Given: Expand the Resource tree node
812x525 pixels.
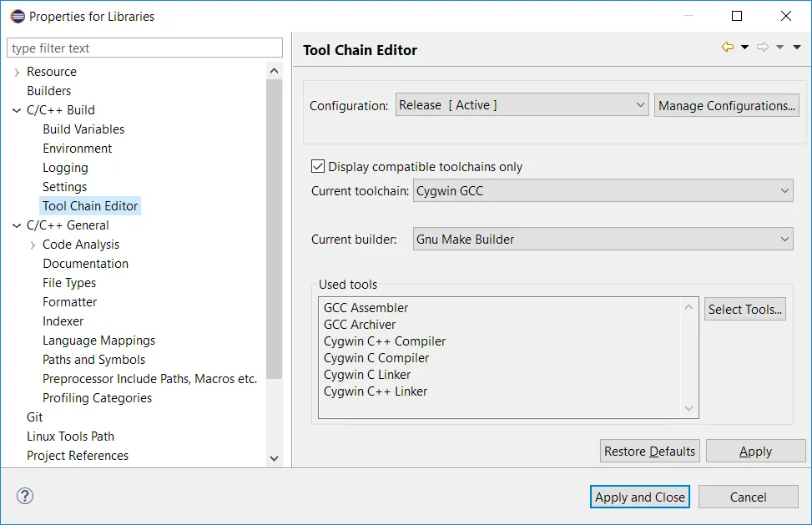Looking at the screenshot, I should click(x=17, y=73).
